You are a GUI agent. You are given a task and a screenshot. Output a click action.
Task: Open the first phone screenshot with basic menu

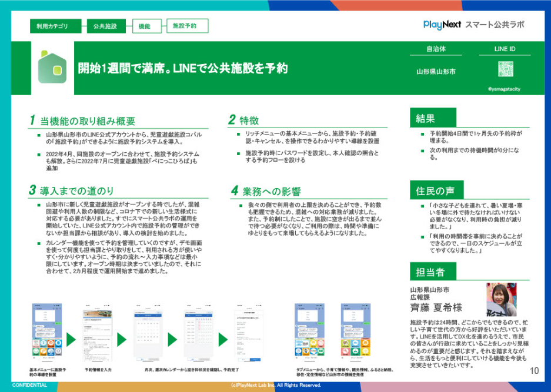47,332
